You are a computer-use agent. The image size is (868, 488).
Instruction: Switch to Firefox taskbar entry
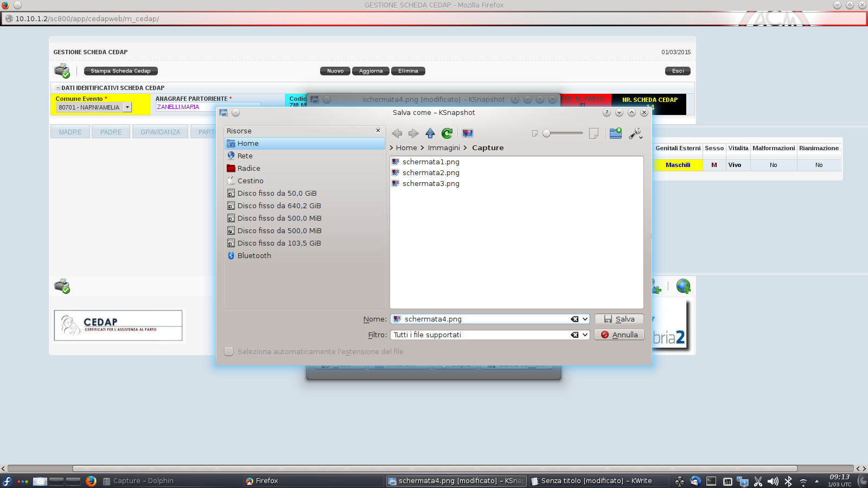pos(314,481)
